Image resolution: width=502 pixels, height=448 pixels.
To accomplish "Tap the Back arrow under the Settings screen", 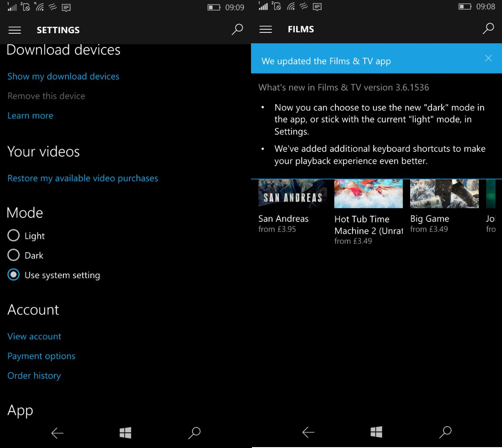I will pyautogui.click(x=57, y=433).
